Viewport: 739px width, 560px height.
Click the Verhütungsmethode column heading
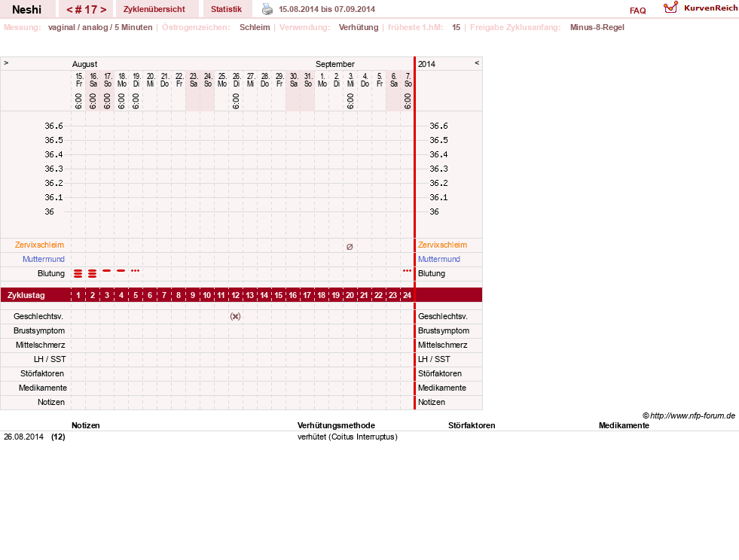tap(336, 425)
